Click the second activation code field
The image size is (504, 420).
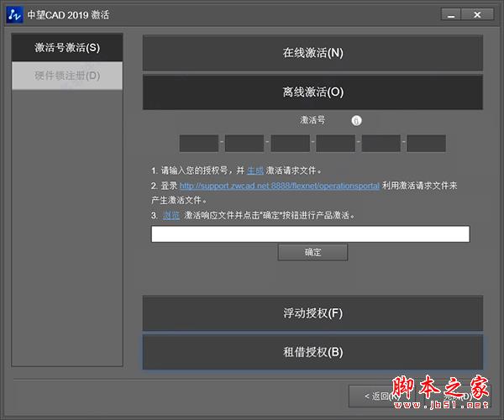244,144
